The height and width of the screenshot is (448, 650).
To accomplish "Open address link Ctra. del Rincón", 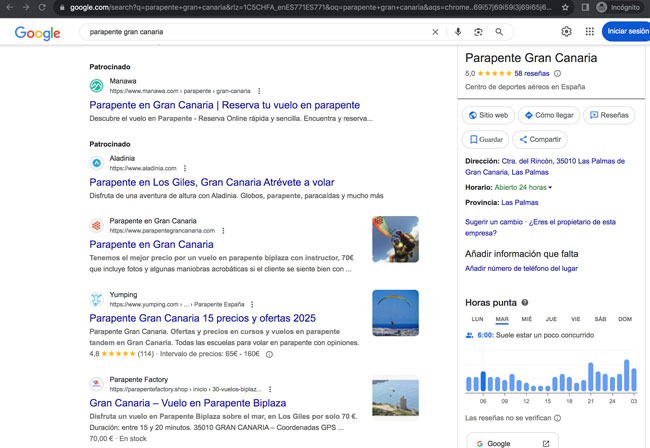I will pos(545,167).
